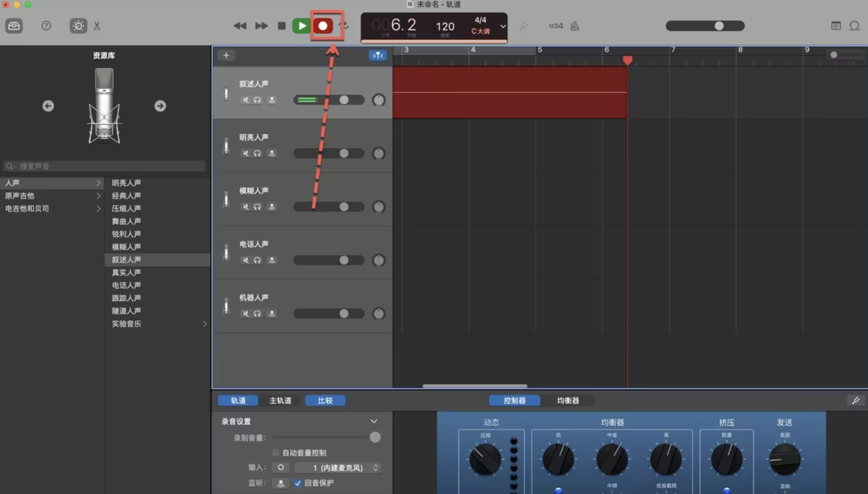This screenshot has height=494, width=868.
Task: Open the note pad icon at top right
Action: 836,26
